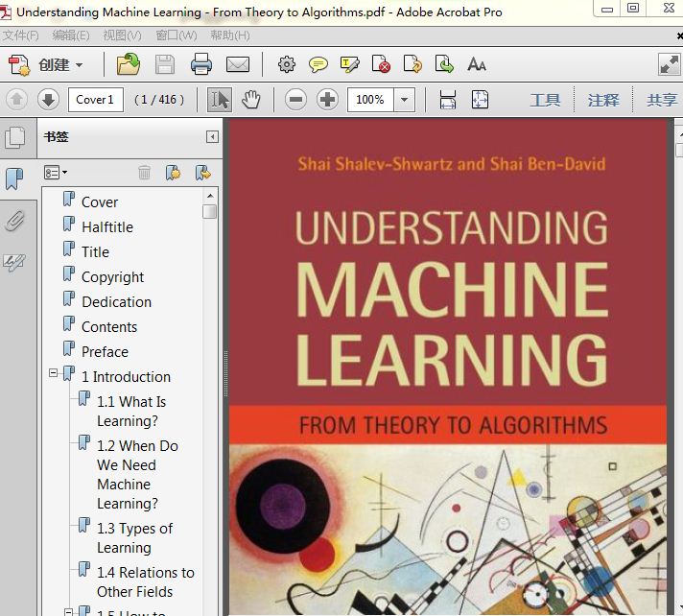Open the signatures panel icon
This screenshot has width=683, height=616.
(x=14, y=262)
